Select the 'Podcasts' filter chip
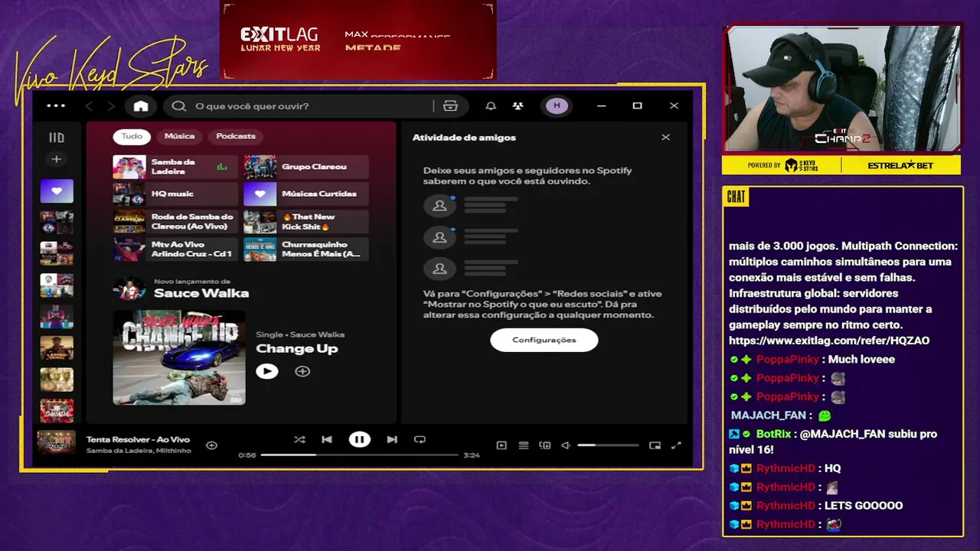 [236, 136]
